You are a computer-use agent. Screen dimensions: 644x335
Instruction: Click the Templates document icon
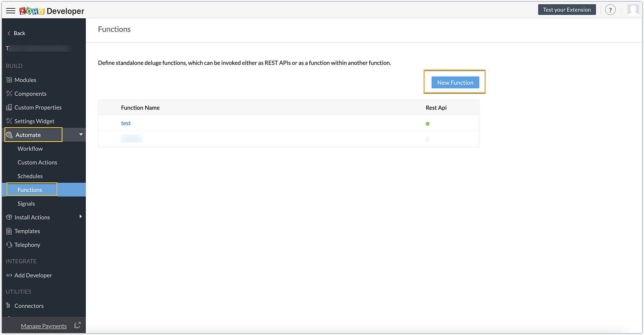9,231
